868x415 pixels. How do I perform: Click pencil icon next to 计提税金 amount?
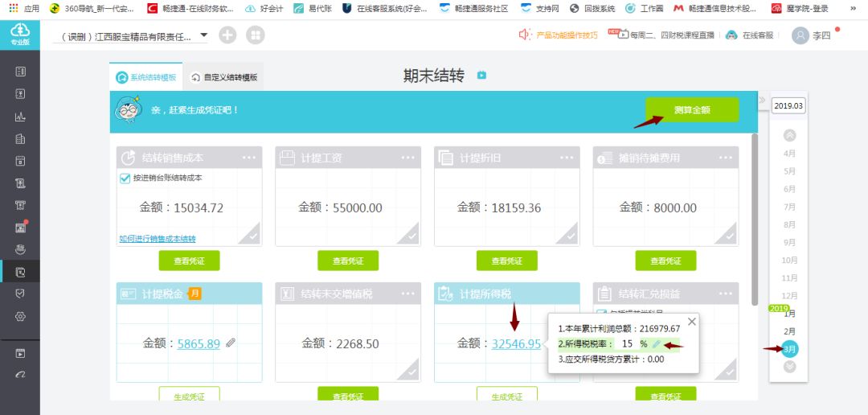231,343
